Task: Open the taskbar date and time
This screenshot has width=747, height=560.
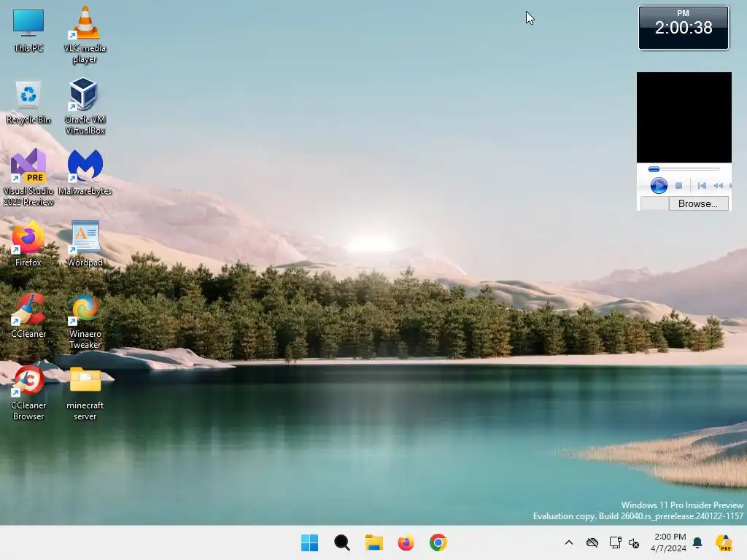Action: (x=669, y=542)
